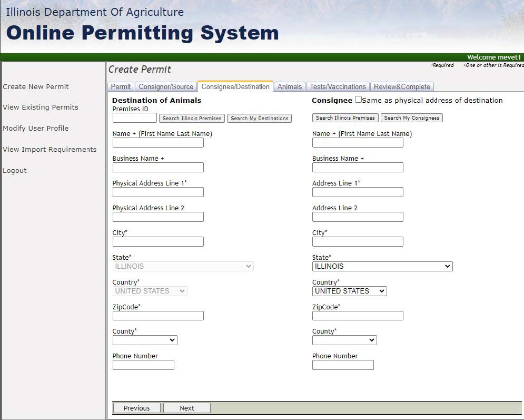The image size is (524, 420).
Task: Focus the Physical Address Line 2 field
Action: tap(158, 217)
